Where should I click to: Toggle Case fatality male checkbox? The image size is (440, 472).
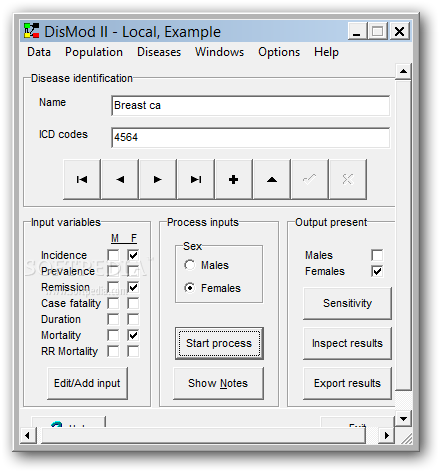click(x=113, y=303)
